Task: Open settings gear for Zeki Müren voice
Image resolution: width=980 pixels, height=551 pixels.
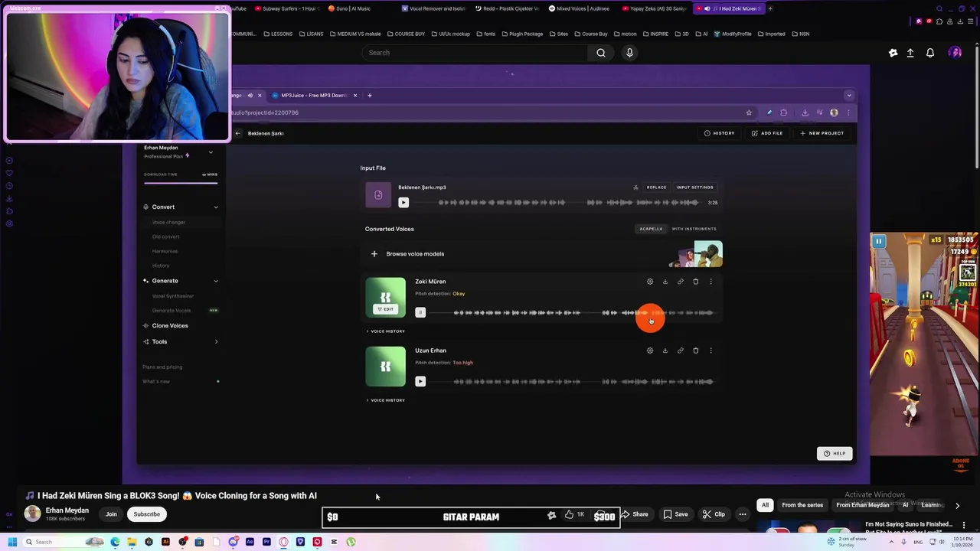Action: pyautogui.click(x=650, y=282)
